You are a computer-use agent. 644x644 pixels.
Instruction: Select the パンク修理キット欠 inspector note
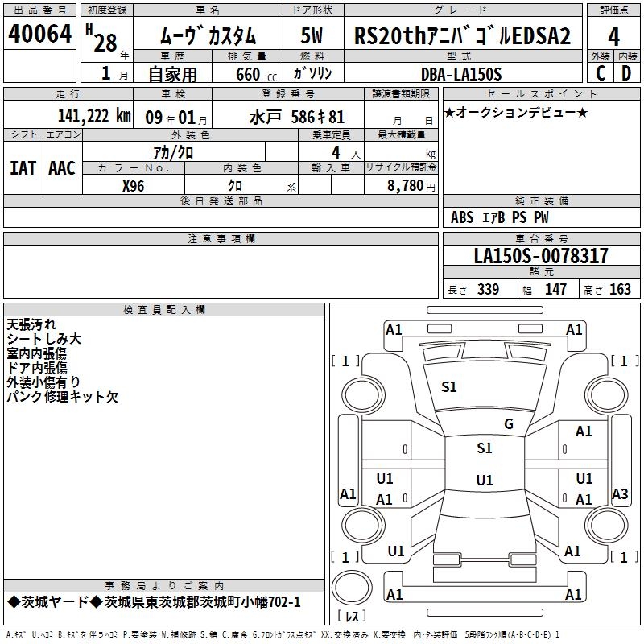coord(62,397)
